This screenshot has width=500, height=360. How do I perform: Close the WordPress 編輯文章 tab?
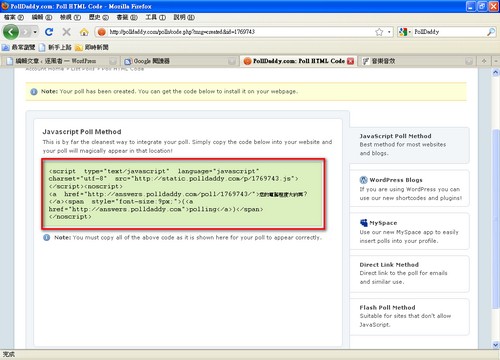pos(113,61)
